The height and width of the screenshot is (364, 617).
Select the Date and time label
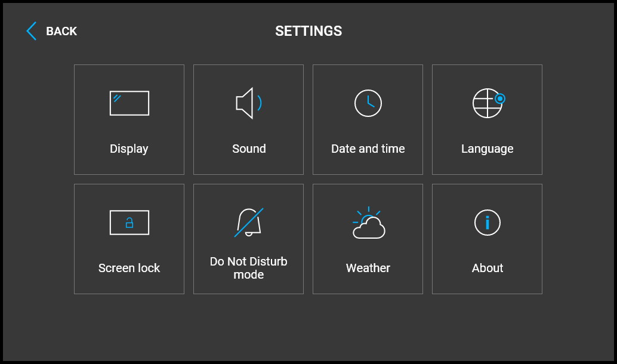[x=368, y=149]
